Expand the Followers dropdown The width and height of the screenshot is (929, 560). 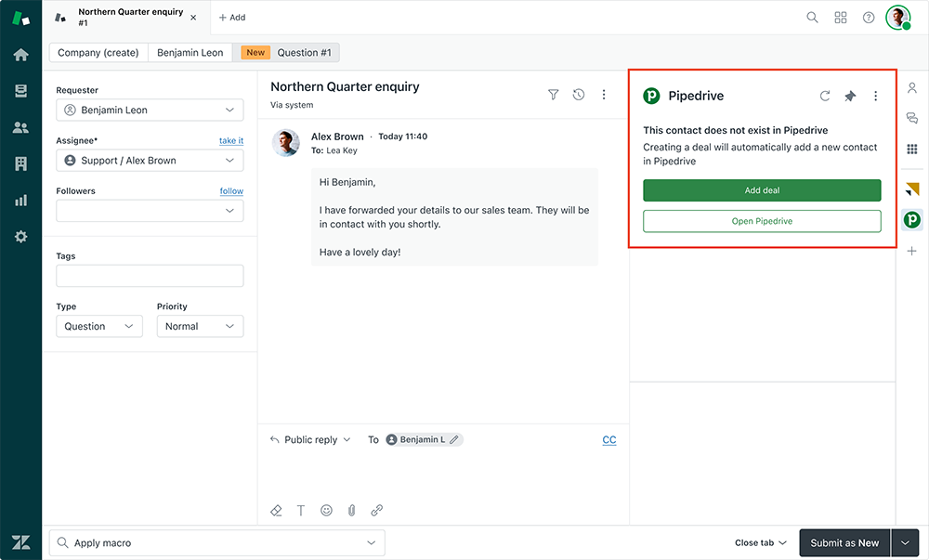click(x=150, y=211)
